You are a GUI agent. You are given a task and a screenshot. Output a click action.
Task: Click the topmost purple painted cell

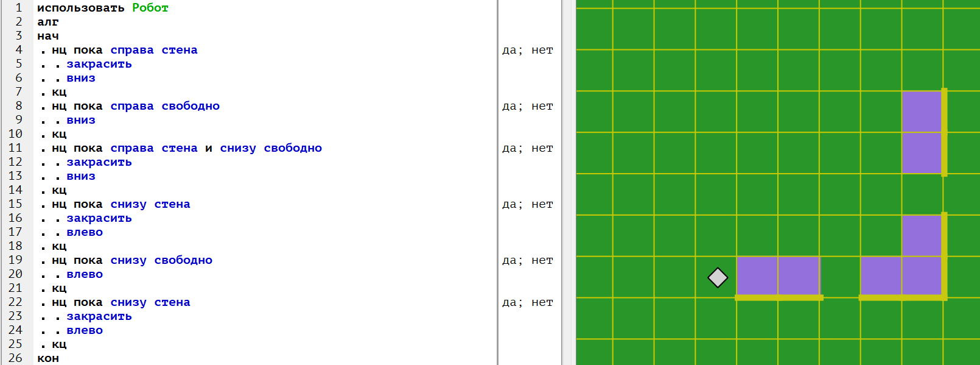(x=922, y=112)
